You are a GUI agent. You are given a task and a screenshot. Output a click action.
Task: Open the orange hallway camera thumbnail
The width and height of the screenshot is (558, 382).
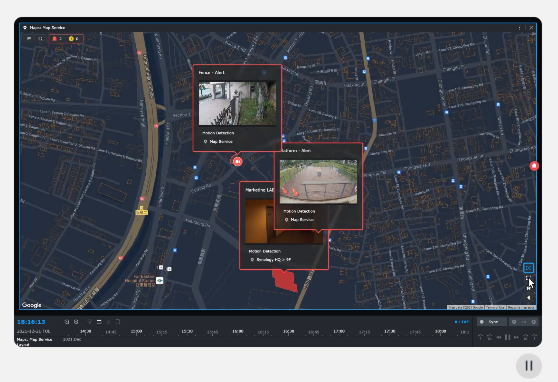click(259, 221)
